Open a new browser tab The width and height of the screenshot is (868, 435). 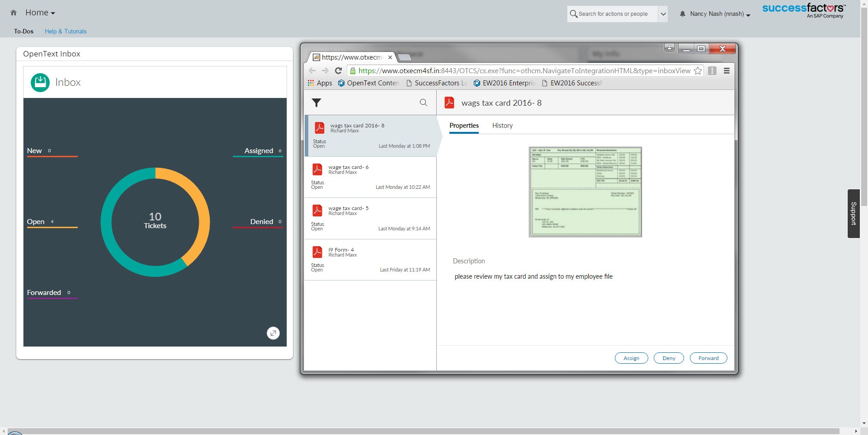405,57
